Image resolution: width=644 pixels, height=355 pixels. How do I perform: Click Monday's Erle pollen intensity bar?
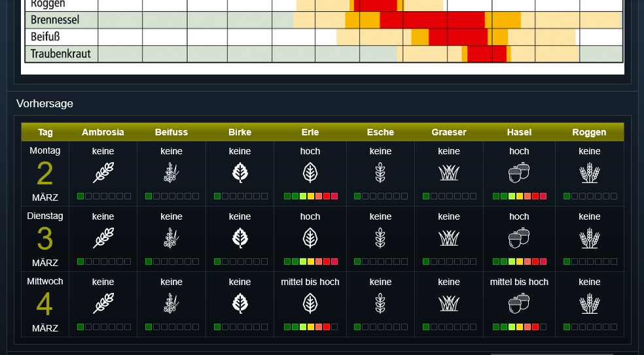pyautogui.click(x=311, y=196)
